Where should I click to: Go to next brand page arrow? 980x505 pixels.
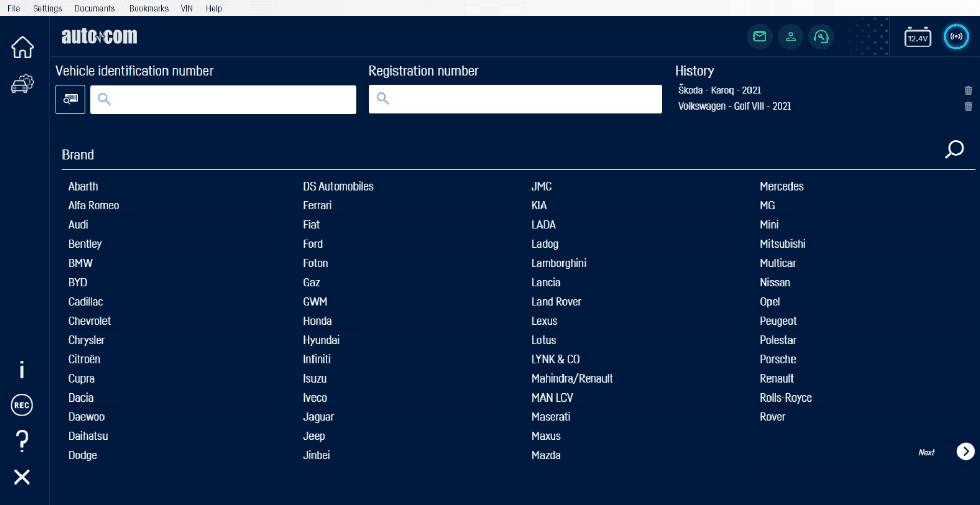pos(965,452)
